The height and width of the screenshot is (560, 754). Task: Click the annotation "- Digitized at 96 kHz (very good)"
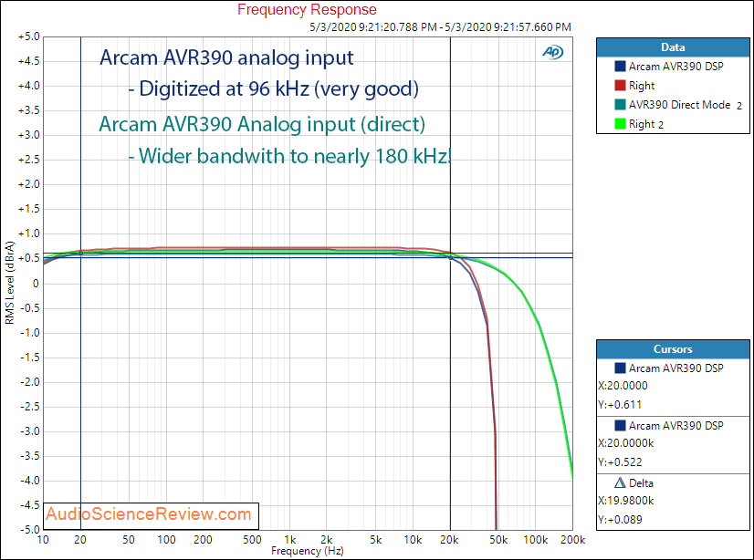click(273, 88)
